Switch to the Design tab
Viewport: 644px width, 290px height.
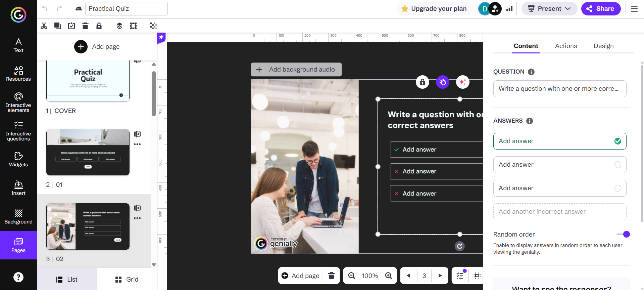click(x=603, y=46)
